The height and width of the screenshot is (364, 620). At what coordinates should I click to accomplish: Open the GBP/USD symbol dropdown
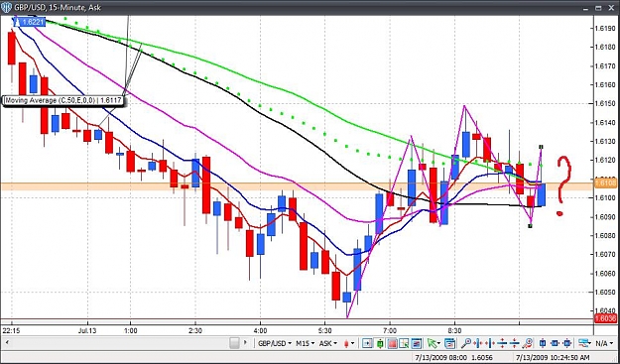[x=275, y=343]
